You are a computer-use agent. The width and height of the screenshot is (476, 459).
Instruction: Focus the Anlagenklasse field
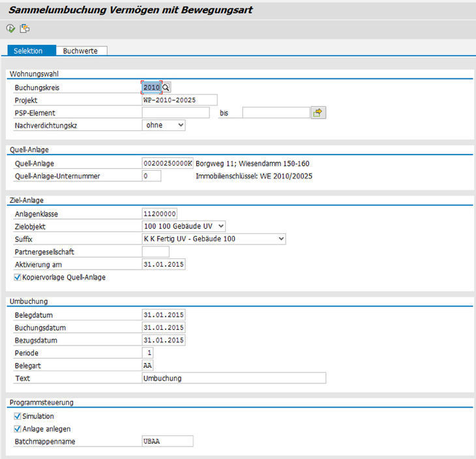160,214
